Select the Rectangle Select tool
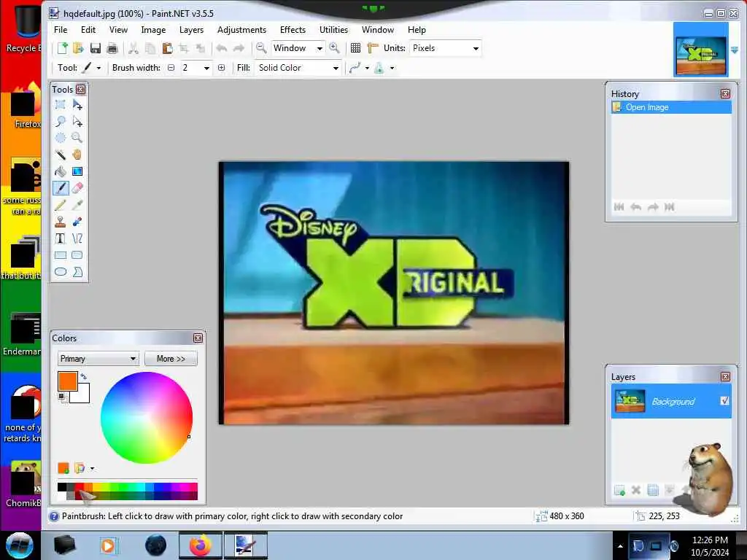This screenshot has height=560, width=747. point(61,105)
